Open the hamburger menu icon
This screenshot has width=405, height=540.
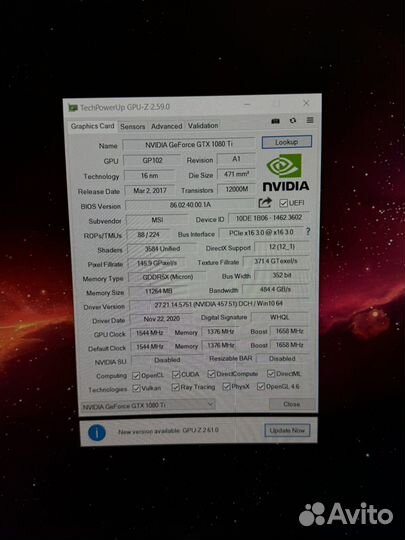[310, 120]
